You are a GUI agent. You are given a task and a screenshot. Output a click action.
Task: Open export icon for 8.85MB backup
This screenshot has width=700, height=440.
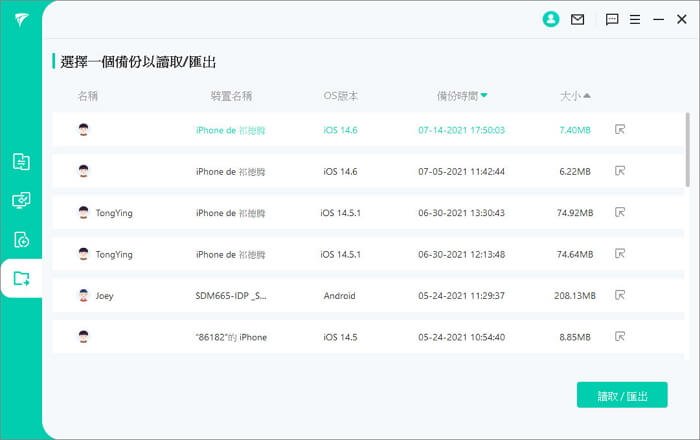[620, 336]
